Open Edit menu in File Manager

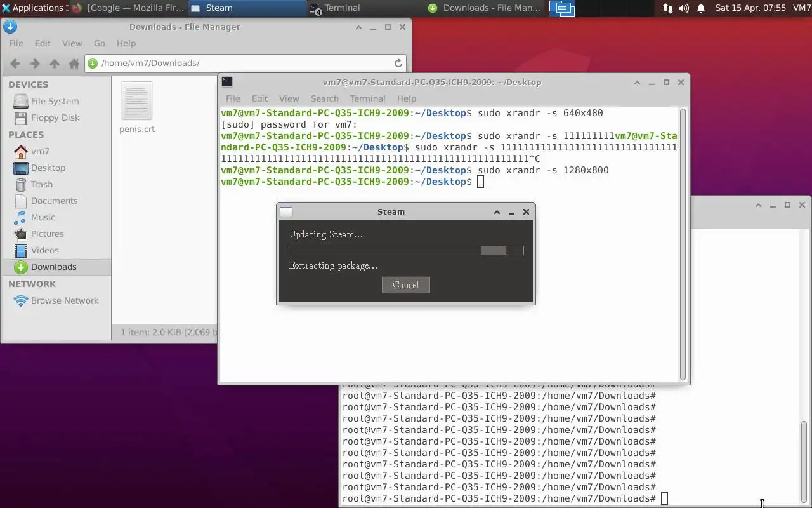coord(43,43)
